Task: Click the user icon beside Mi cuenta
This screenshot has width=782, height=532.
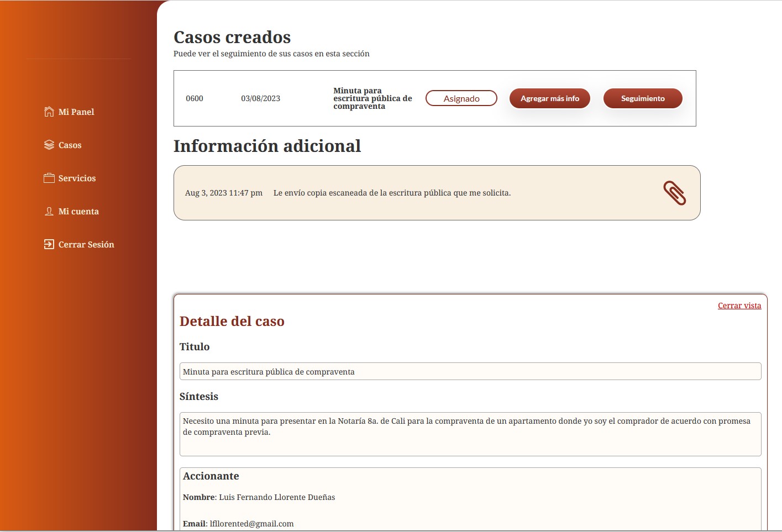Action: click(x=49, y=211)
